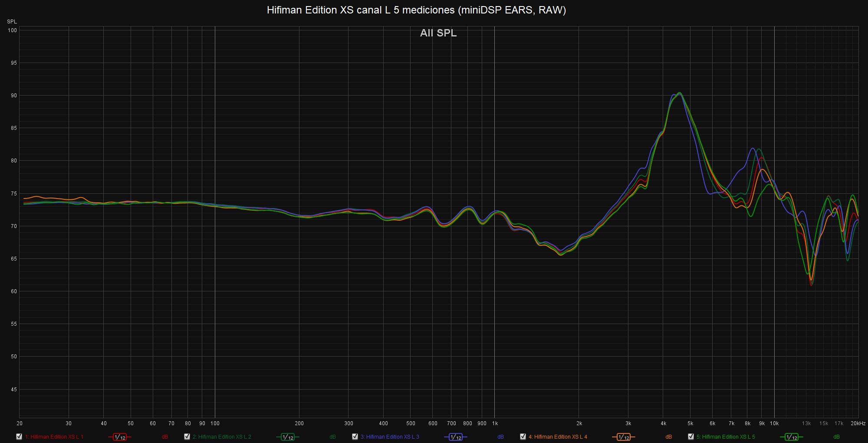This screenshot has height=443, width=868.
Task: Select the '3: Hifiman Edition XS L 3' legend label
Action: coord(390,437)
